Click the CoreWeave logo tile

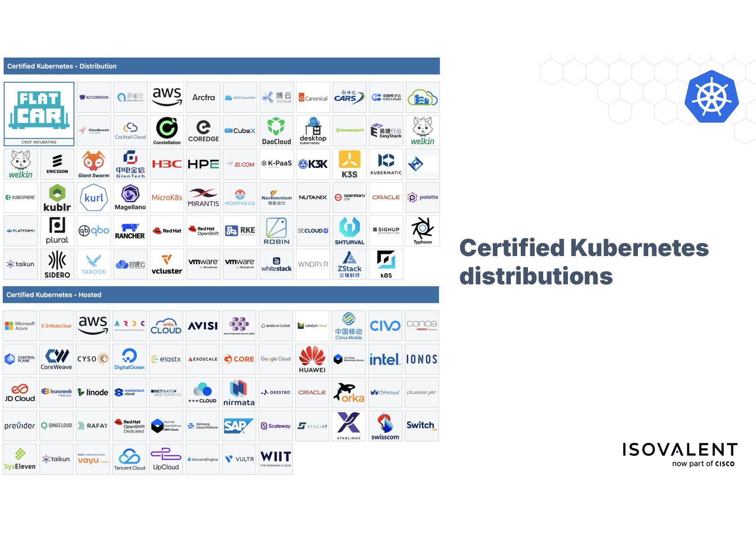(57, 359)
